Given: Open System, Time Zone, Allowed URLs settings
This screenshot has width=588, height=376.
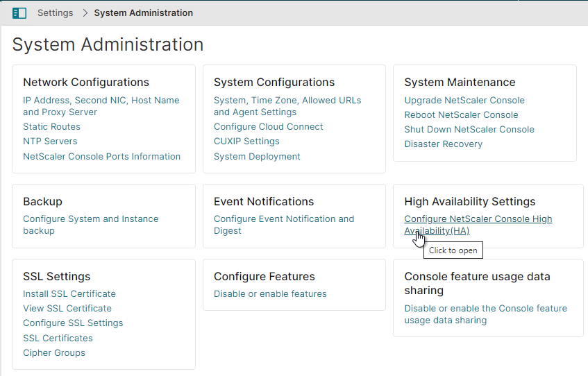Looking at the screenshot, I should [287, 106].
